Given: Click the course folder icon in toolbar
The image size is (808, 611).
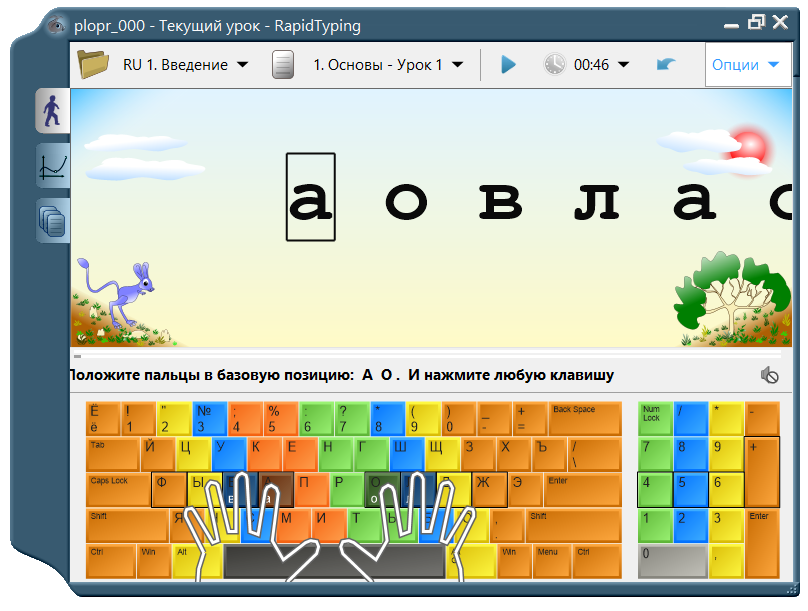Looking at the screenshot, I should [93, 62].
